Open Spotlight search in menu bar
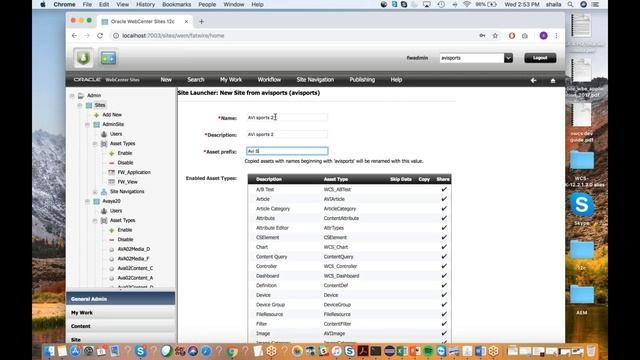Viewport: 640px width, 360px height. click(570, 4)
